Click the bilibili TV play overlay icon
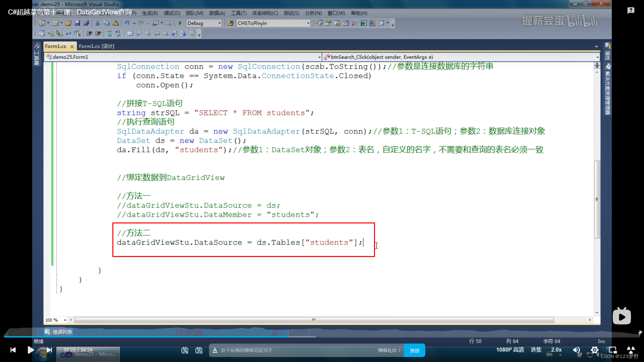Viewport: 644px width, 362px height. (622, 316)
